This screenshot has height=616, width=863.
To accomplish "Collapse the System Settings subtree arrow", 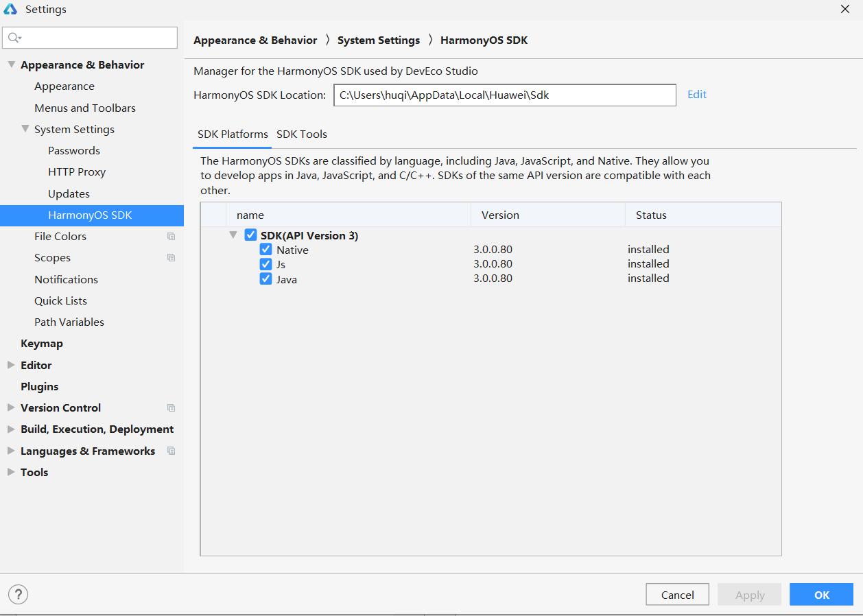I will click(25, 129).
